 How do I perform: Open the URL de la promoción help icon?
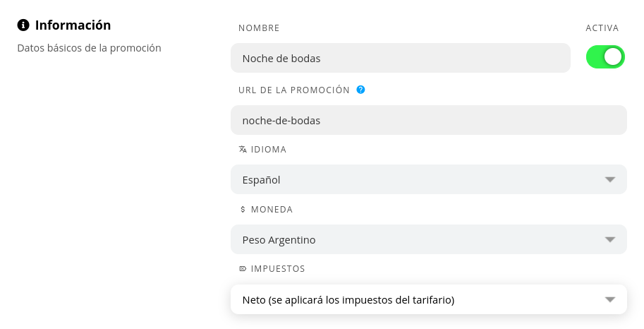point(360,90)
